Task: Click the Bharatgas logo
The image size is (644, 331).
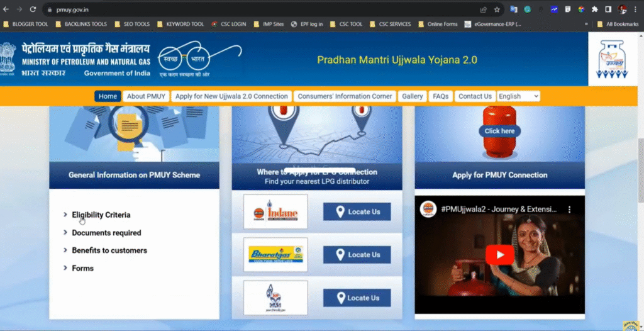Action: pos(275,254)
